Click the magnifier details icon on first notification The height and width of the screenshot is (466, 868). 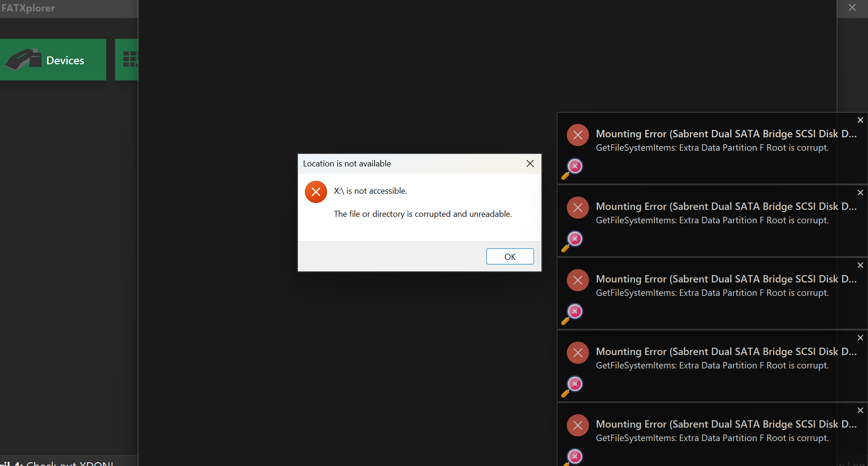point(572,169)
